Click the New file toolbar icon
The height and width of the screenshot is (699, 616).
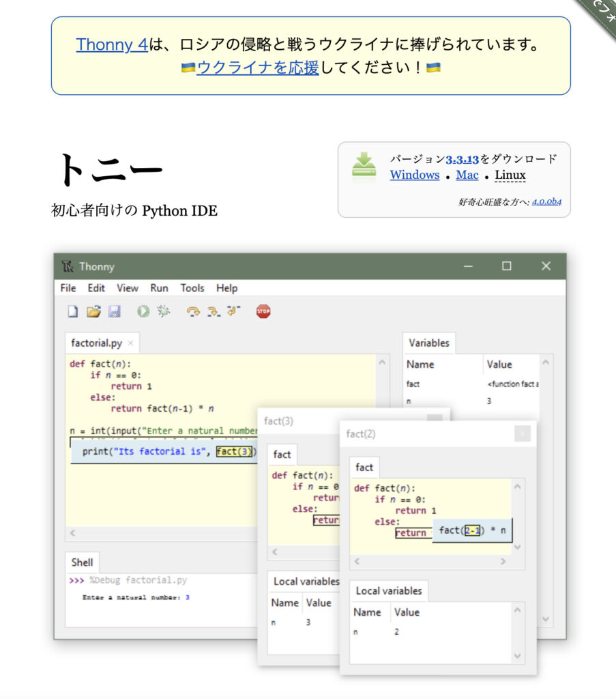click(72, 311)
